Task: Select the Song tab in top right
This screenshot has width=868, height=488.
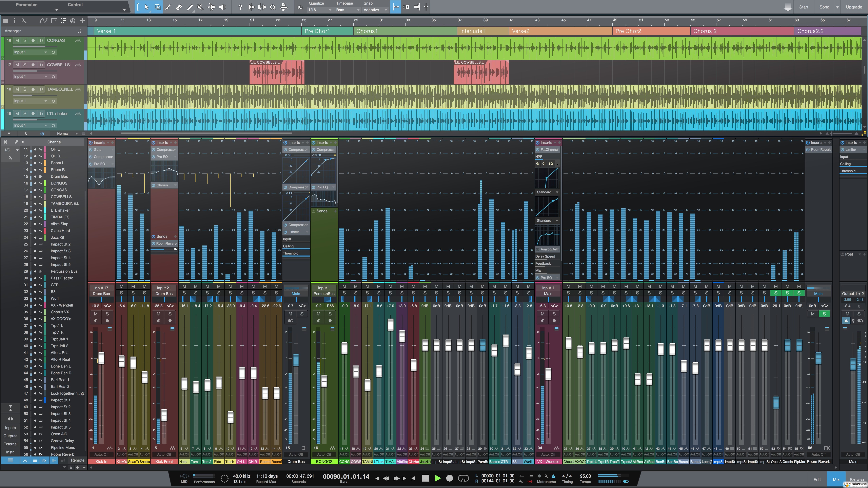Action: [x=823, y=7]
